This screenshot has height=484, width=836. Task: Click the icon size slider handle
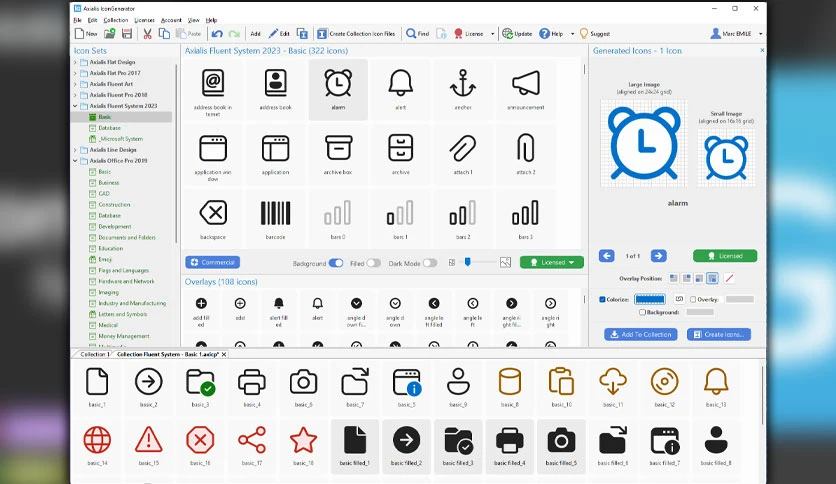[x=468, y=262]
